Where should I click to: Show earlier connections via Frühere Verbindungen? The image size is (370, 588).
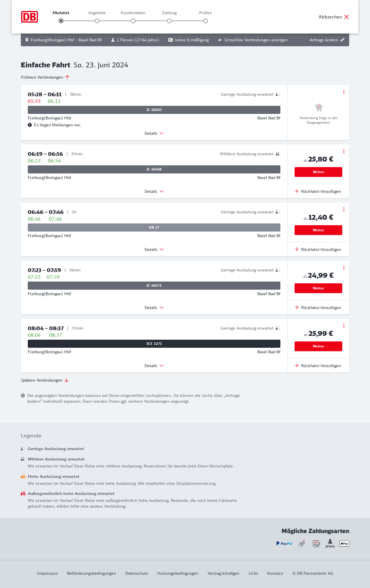pos(45,77)
